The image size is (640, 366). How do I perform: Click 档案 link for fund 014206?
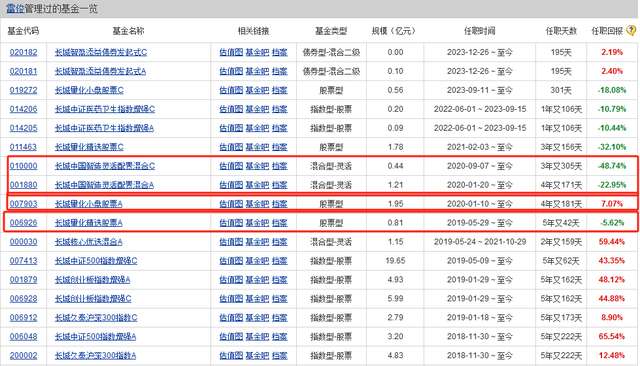[280, 109]
